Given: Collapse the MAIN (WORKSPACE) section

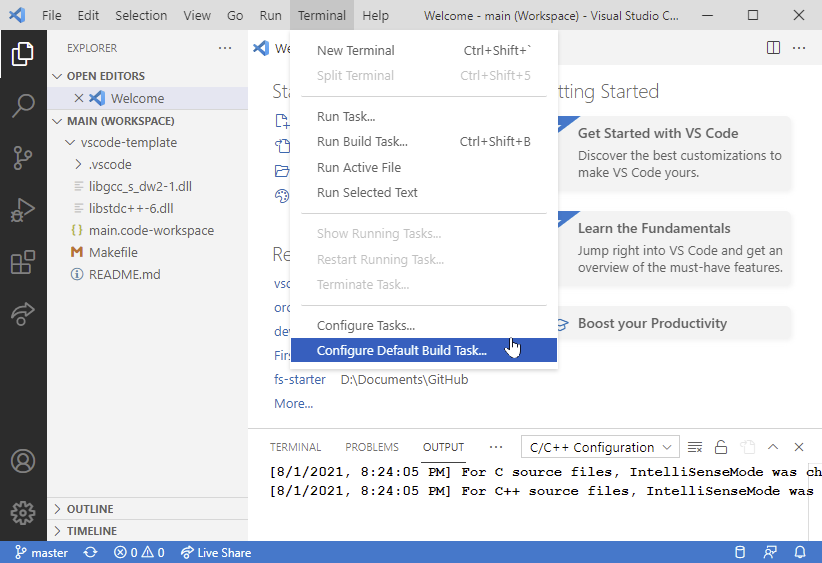Looking at the screenshot, I should [147, 121].
